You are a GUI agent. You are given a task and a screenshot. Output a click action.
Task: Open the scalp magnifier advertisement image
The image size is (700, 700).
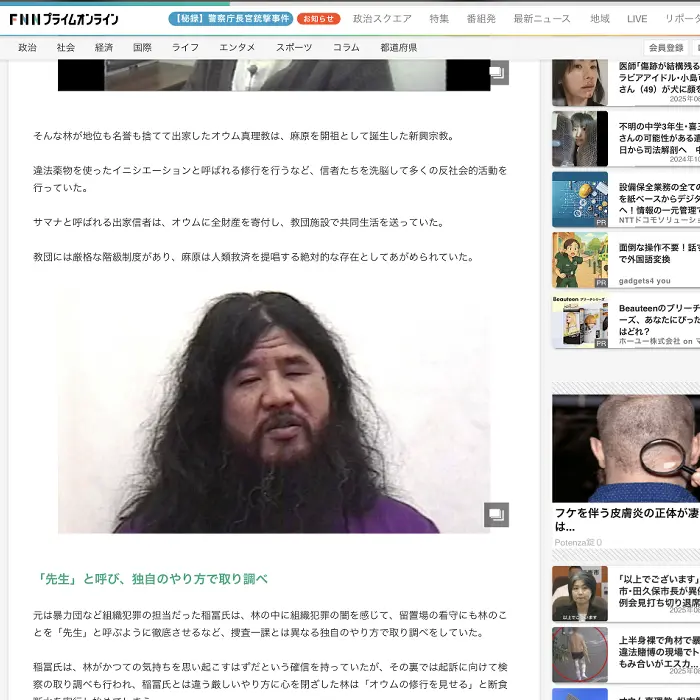626,448
